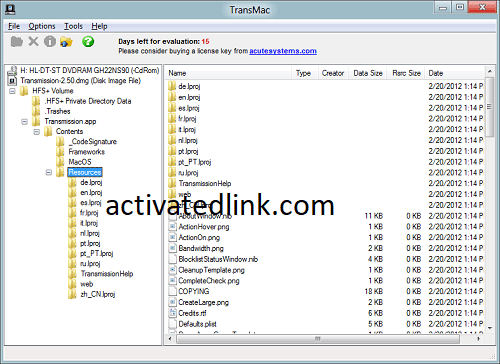Image resolution: width=500 pixels, height=364 pixels.
Task: Collapse the Contents folder node
Action: click(37, 132)
